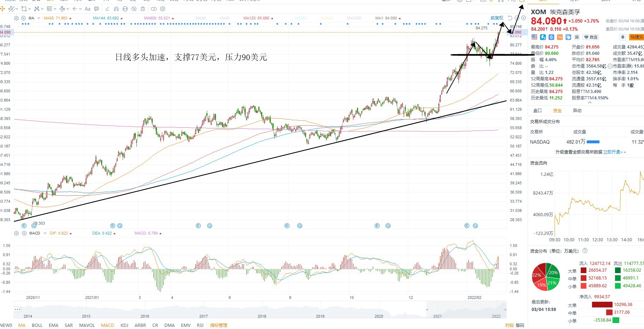Click the US flag market icon
The height and width of the screenshot is (329, 644).
534,37
